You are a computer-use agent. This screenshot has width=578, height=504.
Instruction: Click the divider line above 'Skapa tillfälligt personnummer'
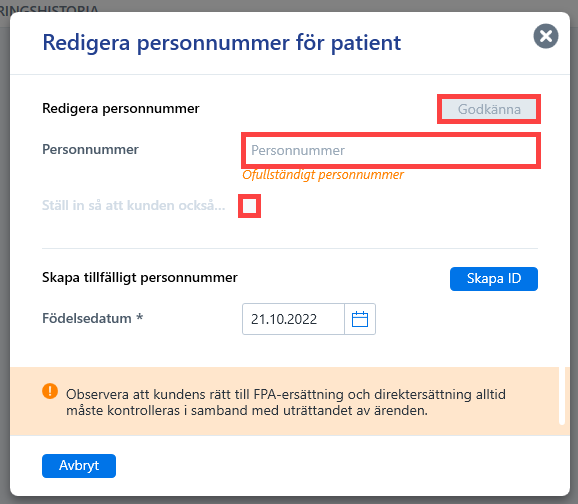(x=290, y=248)
